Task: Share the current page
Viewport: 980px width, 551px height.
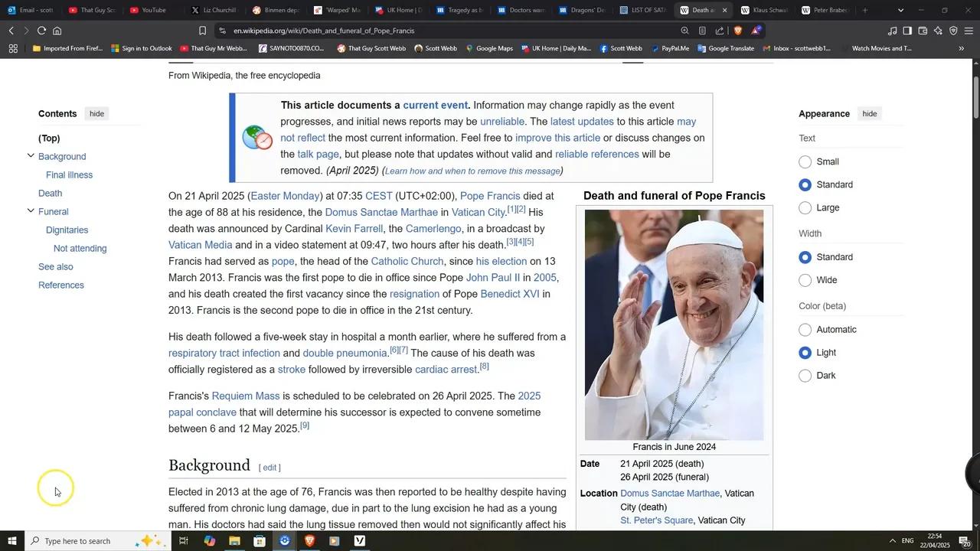Action: pyautogui.click(x=718, y=31)
